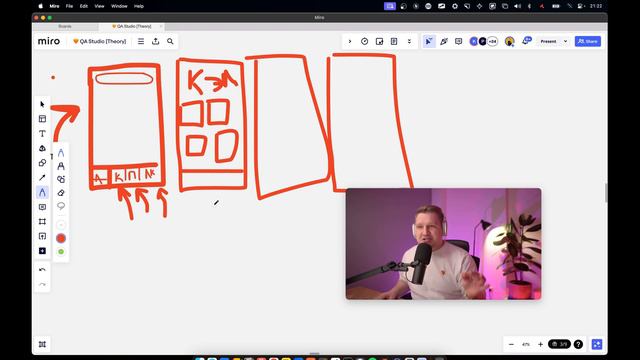Select the Shapes tool
Image resolution: width=640 pixels, height=360 pixels.
(x=42, y=163)
